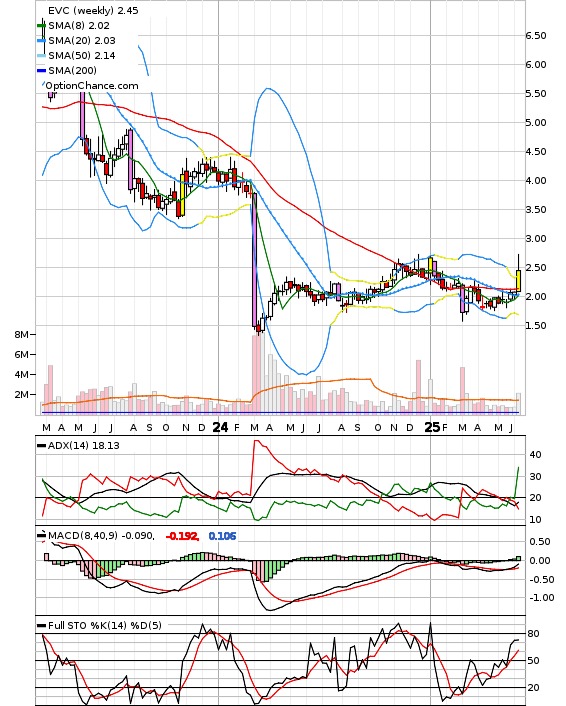Click the purple crash candle of March 2024
The image size is (566, 706).
click(254, 260)
